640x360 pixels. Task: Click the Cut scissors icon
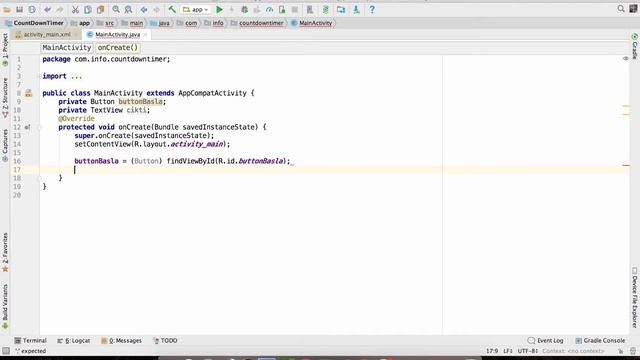[76, 9]
